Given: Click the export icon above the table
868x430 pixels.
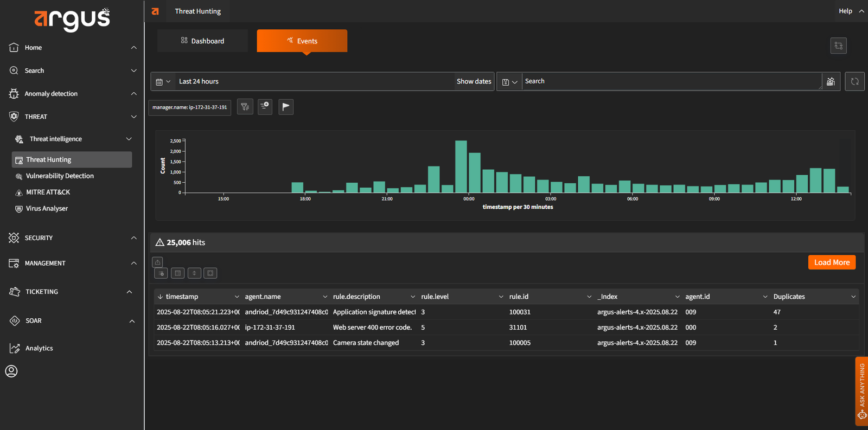Looking at the screenshot, I should coord(157,262).
